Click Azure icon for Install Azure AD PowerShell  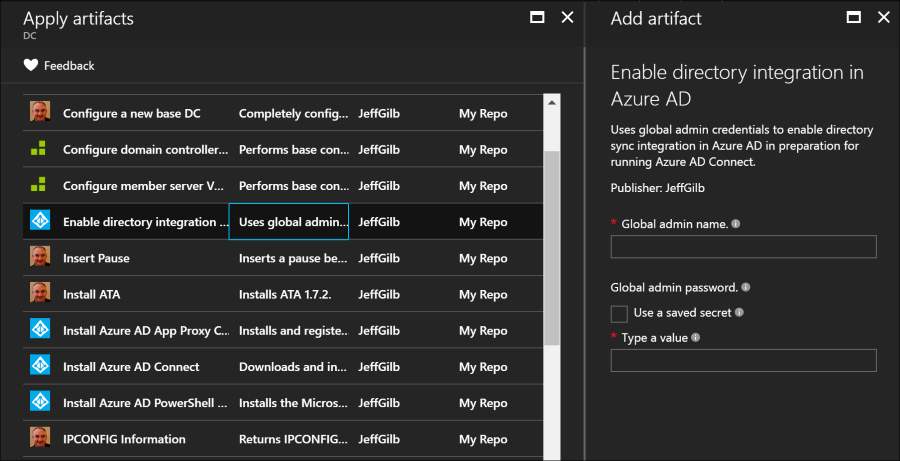pyautogui.click(x=40, y=401)
